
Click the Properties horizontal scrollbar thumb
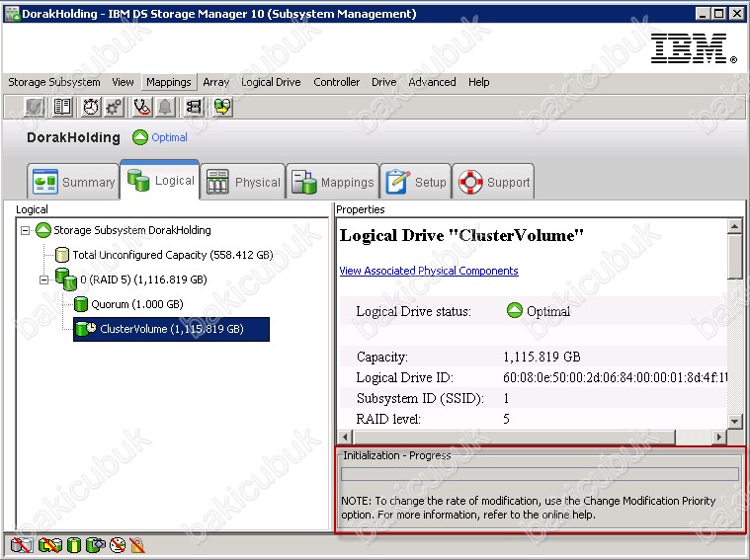pos(514,437)
